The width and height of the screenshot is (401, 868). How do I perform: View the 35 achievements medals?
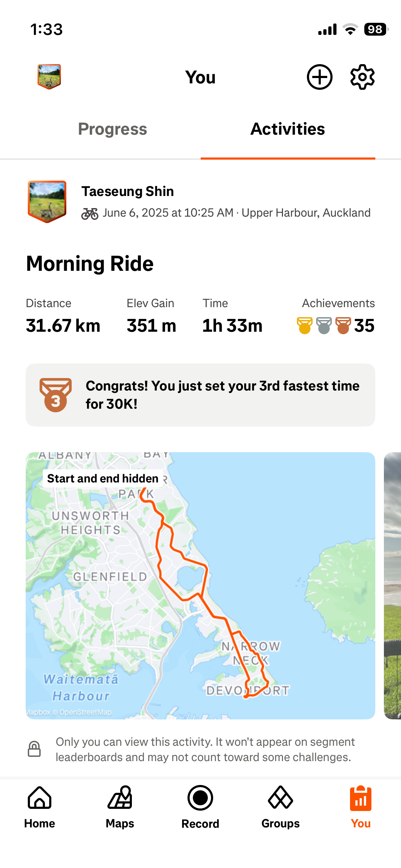point(336,325)
